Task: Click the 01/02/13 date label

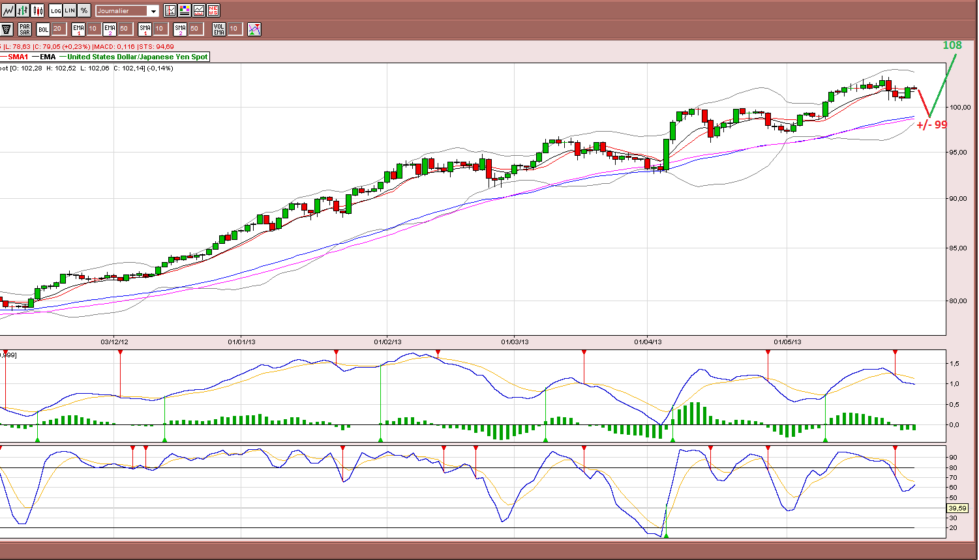Action: (387, 342)
